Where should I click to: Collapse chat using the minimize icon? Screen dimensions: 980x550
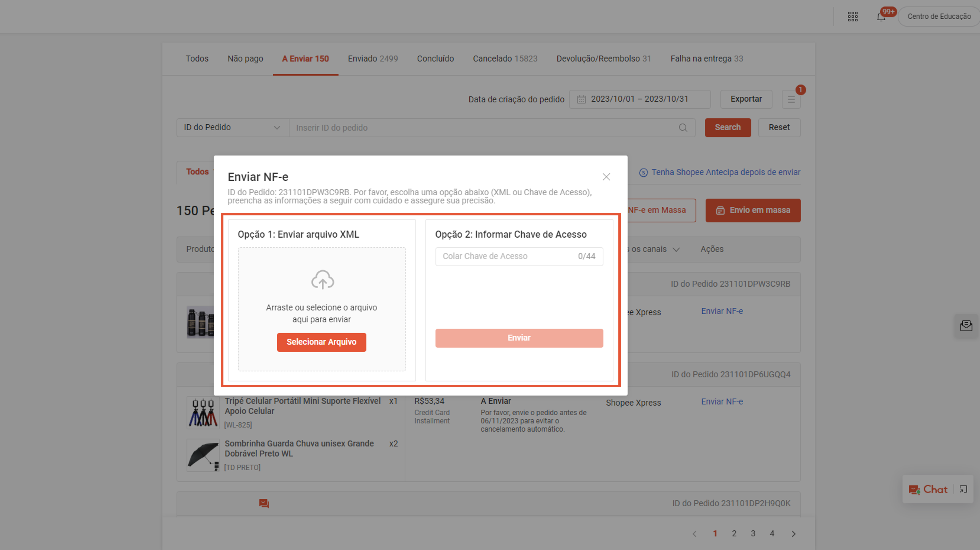click(x=963, y=489)
